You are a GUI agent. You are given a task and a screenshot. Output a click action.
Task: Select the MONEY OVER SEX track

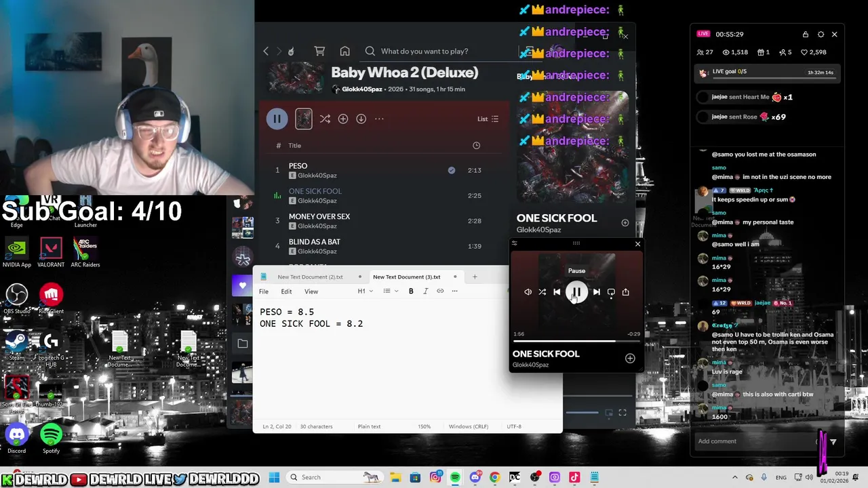[383, 221]
